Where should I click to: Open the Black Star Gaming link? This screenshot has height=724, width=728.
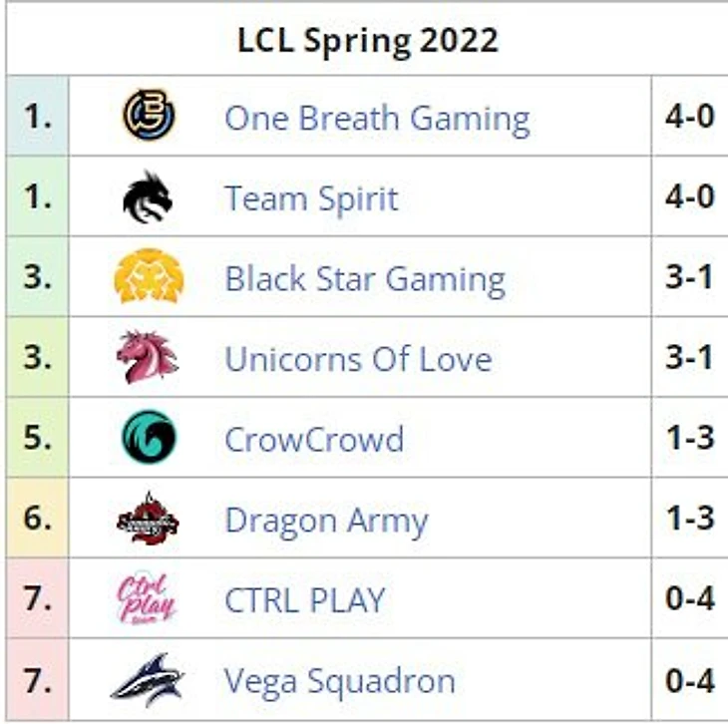[x=365, y=279]
